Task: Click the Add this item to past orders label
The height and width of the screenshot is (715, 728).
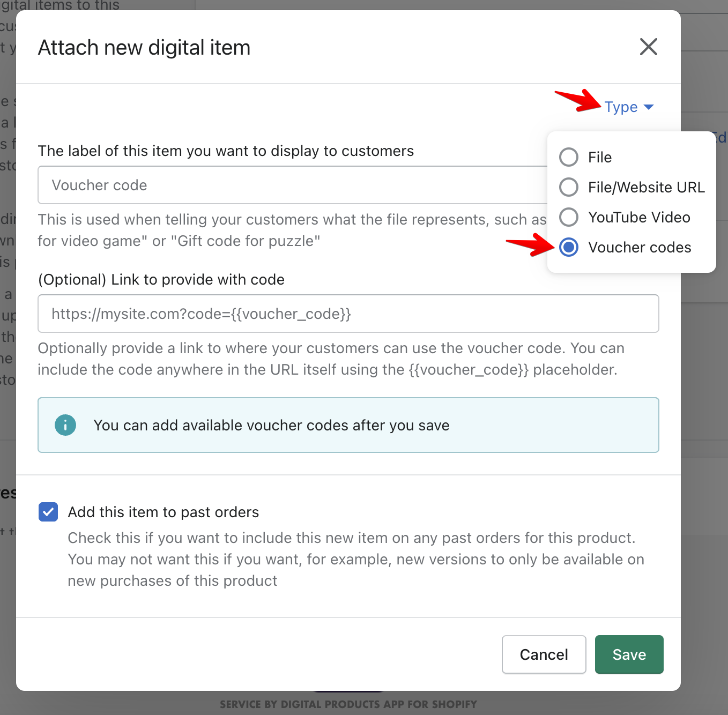Action: click(x=163, y=512)
